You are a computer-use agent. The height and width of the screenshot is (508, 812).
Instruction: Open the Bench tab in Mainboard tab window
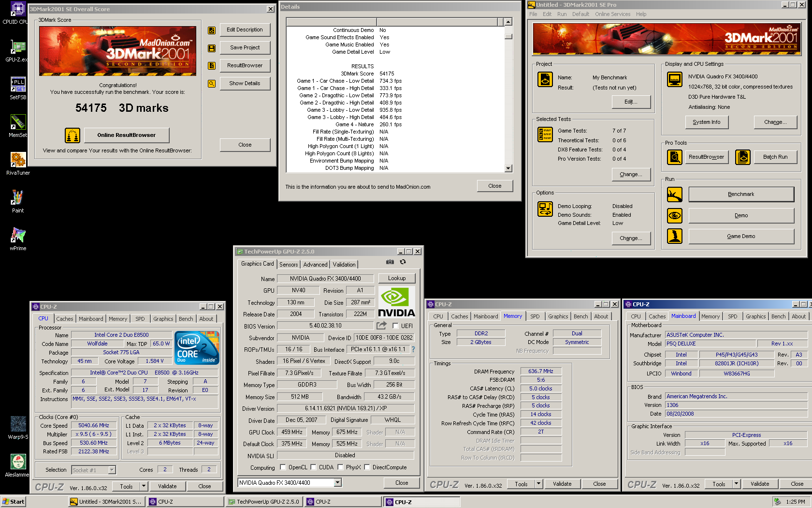click(x=778, y=317)
